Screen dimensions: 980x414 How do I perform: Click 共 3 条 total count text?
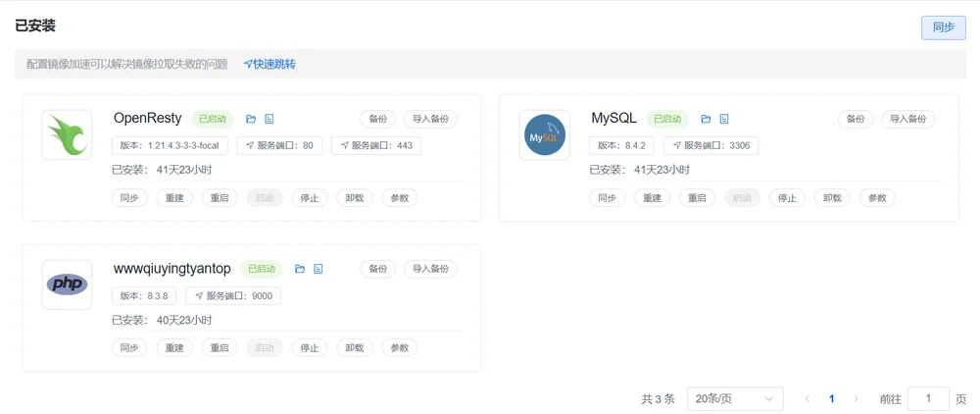[659, 399]
